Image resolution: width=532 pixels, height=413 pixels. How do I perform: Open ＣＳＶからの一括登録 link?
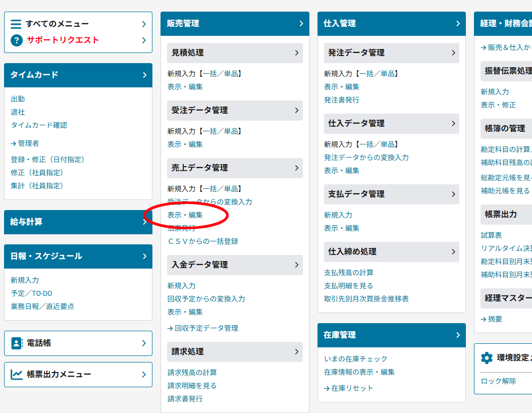202,241
